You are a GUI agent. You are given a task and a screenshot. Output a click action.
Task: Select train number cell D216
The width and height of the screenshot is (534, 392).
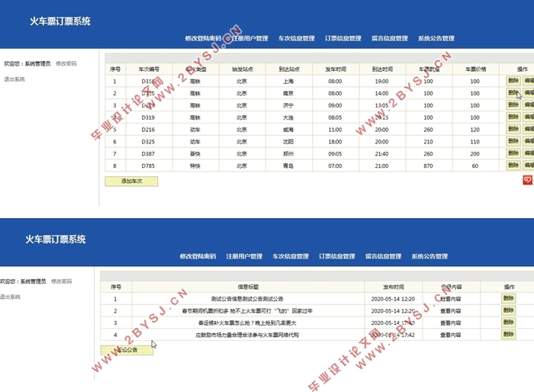(148, 130)
